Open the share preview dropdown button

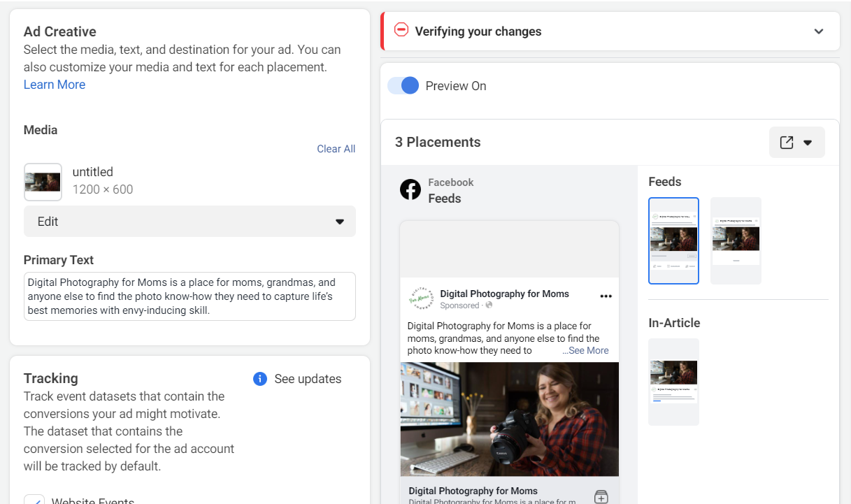click(796, 143)
